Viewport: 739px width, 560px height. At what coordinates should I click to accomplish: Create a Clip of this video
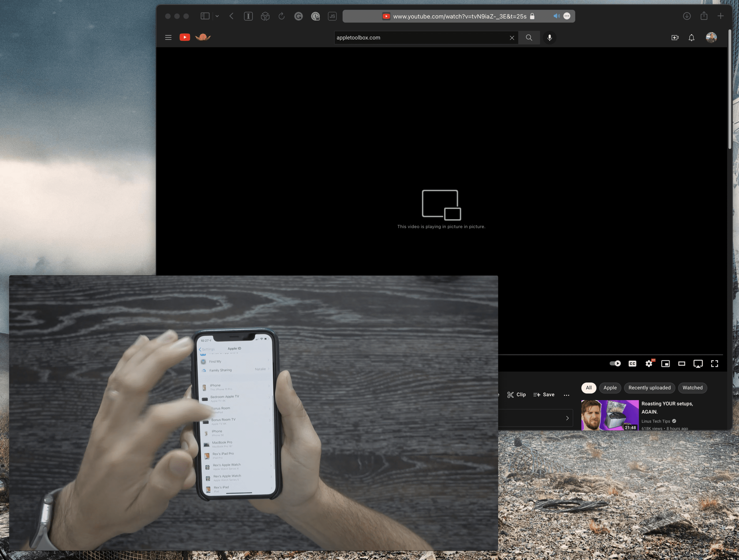click(516, 395)
